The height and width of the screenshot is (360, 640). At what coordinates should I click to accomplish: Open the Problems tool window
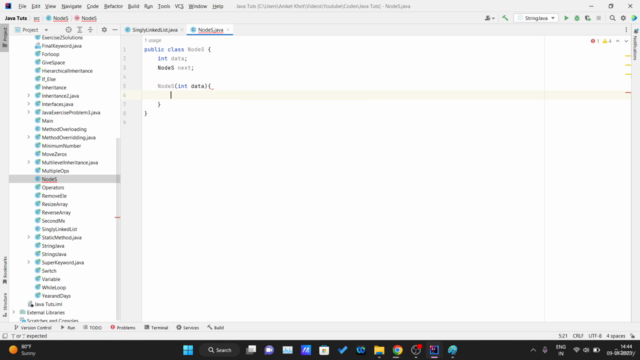click(x=123, y=327)
